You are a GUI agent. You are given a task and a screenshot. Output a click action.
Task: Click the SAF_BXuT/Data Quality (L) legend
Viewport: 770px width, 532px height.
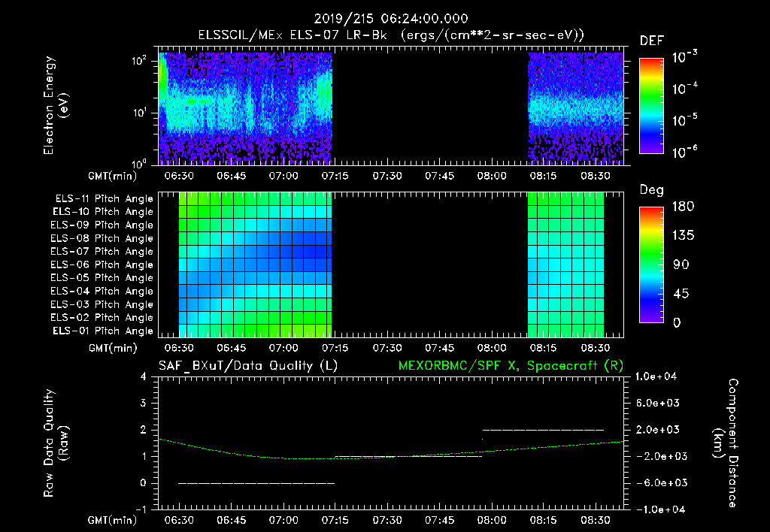click(248, 366)
